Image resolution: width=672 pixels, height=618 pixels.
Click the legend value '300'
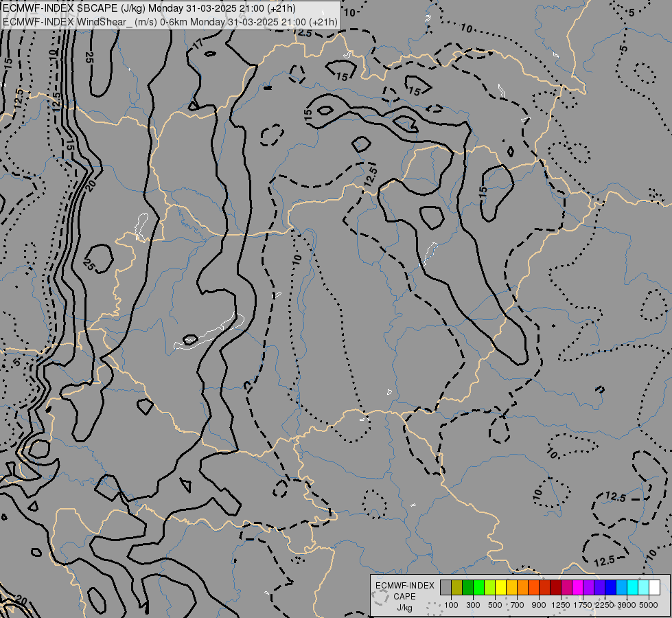point(473,605)
